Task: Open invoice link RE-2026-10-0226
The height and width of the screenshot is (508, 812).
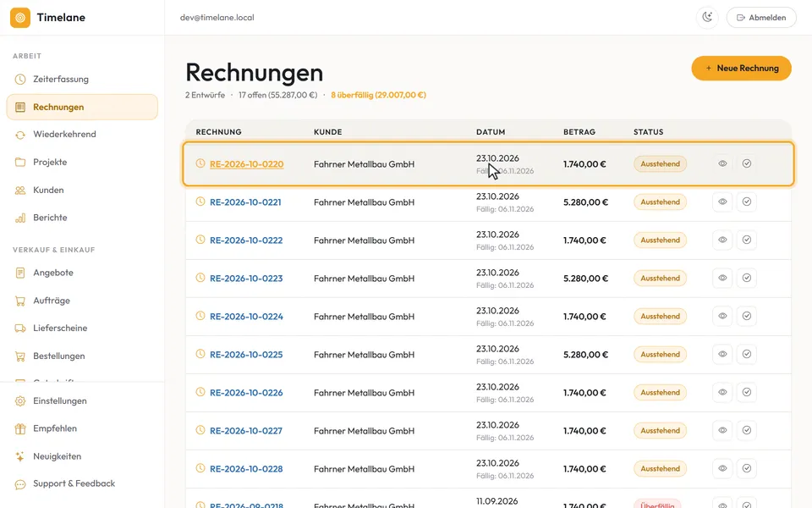Action: click(246, 393)
